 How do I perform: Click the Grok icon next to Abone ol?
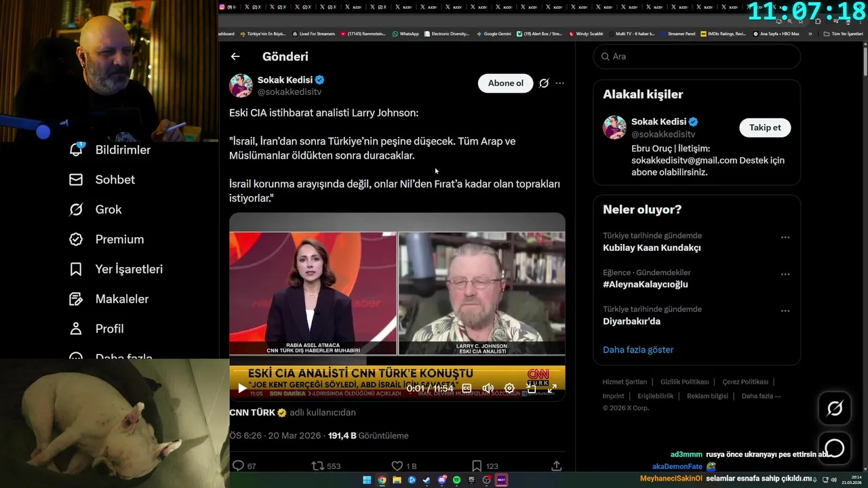pyautogui.click(x=544, y=83)
